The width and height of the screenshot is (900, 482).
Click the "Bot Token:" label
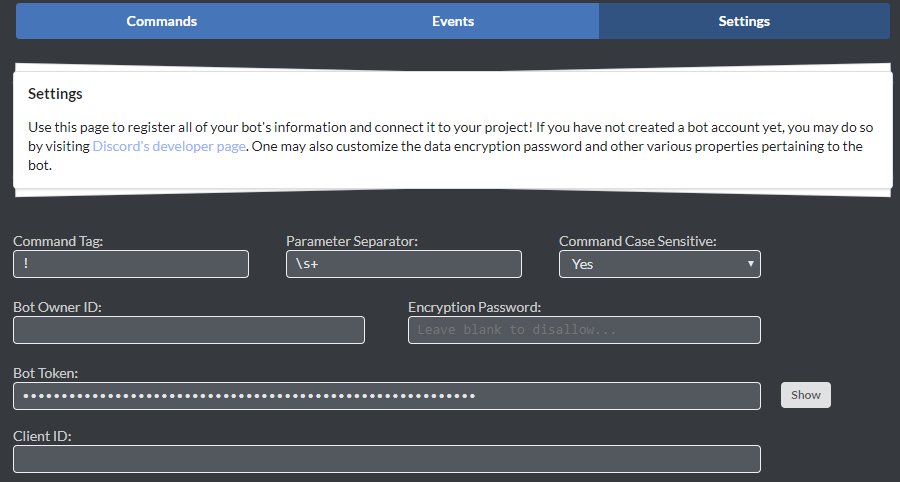click(x=45, y=373)
